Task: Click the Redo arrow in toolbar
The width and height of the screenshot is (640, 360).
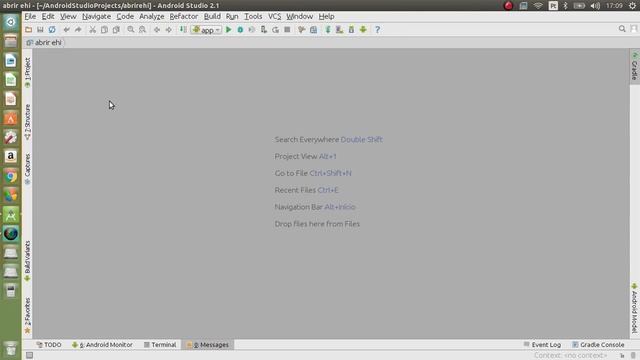Action: tap(78, 29)
